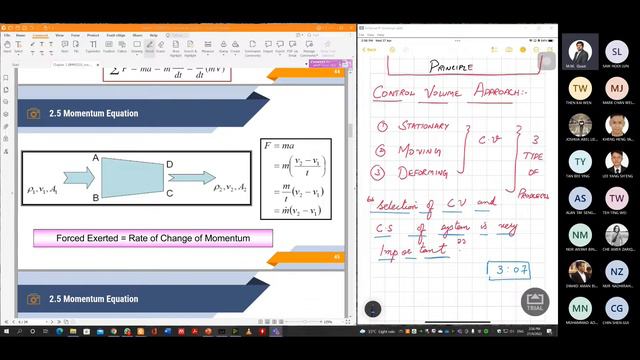Expand the Drawing tool dropdown arrow
The width and height of the screenshot is (640, 360).
(x=137, y=54)
